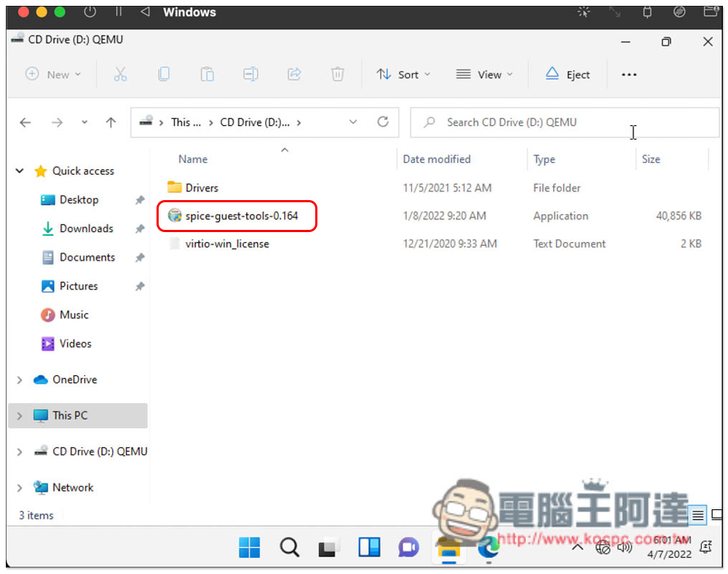Open Chat app in taskbar
728x574 pixels.
(408, 548)
